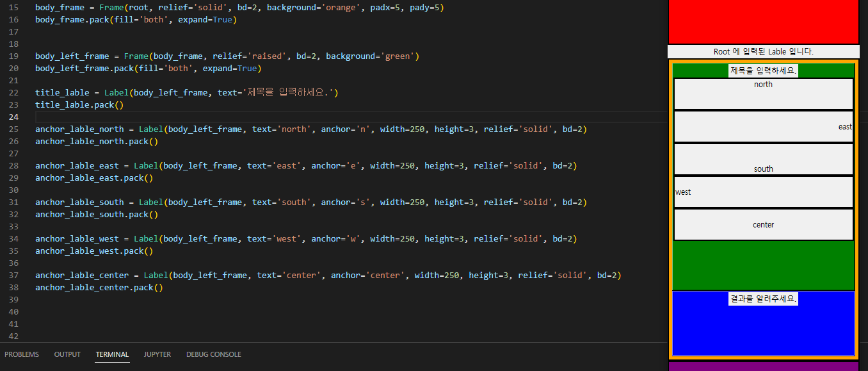
Task: Click 'anchor_lable_north = Label(' on line 25
Action: [102, 129]
